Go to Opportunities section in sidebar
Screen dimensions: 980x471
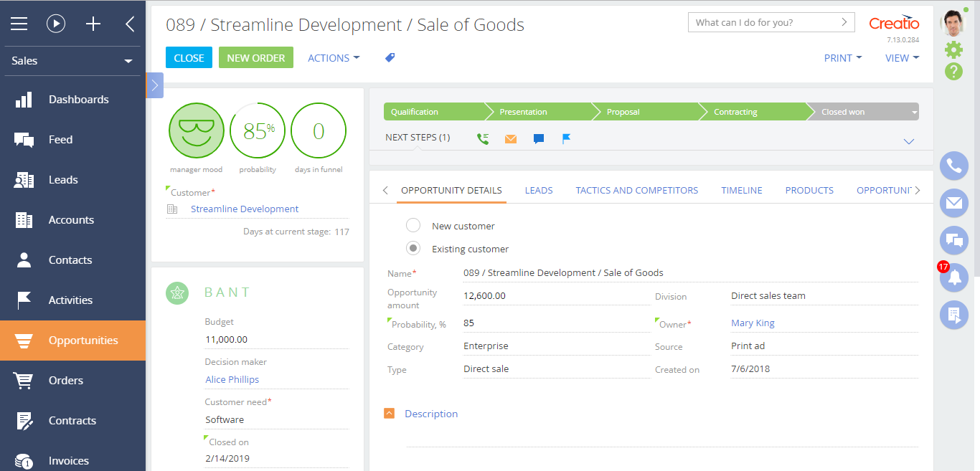pyautogui.click(x=72, y=341)
